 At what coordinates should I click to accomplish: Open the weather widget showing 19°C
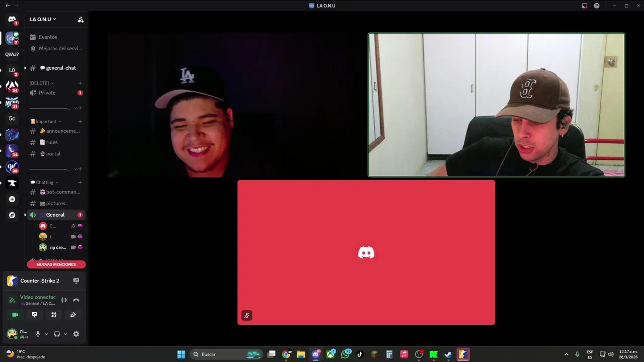pos(25,354)
